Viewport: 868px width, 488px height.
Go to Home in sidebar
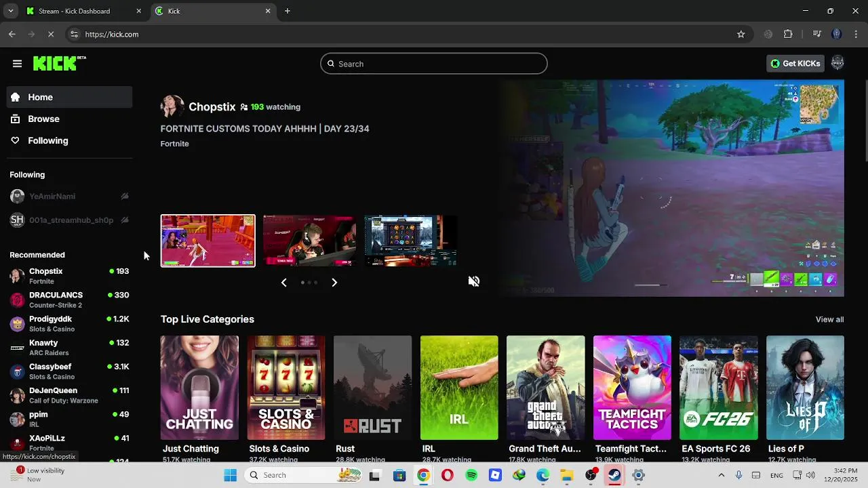(x=69, y=97)
